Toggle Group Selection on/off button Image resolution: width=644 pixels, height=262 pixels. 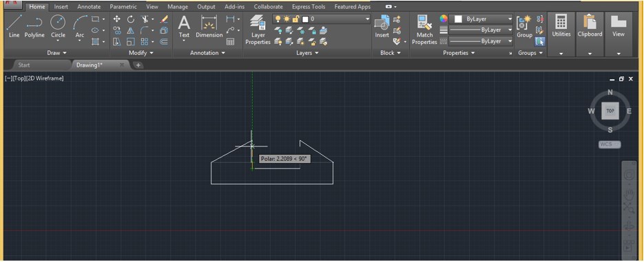tap(540, 41)
